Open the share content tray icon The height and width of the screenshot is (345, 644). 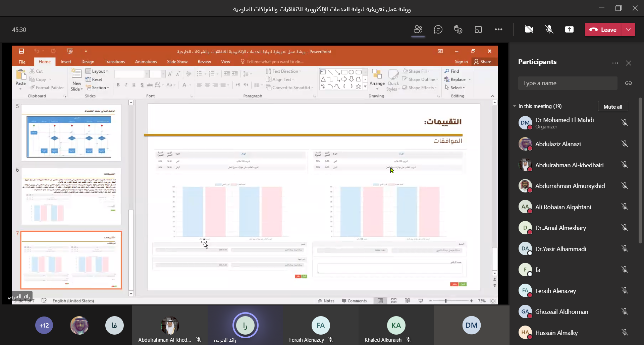pos(569,30)
